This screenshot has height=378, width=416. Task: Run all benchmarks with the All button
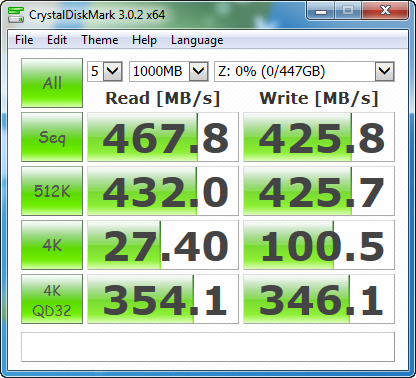[x=52, y=83]
